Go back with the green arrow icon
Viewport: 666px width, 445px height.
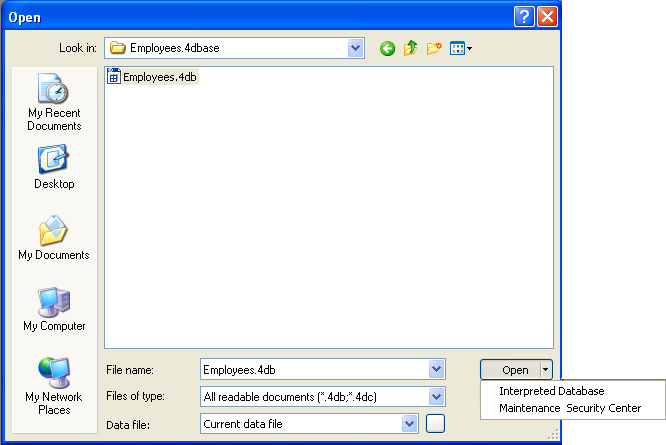point(387,48)
